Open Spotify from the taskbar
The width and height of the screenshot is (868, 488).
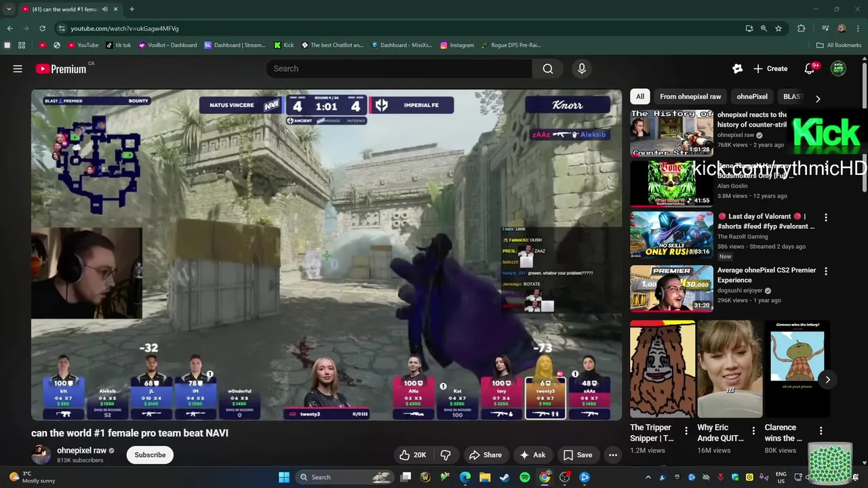point(525,477)
